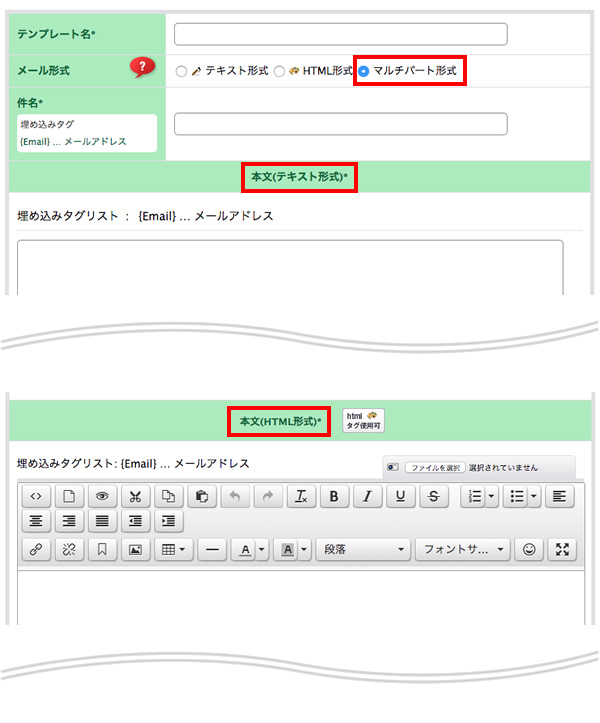Screen dimensions: 600x723
Task: Increase the indent
Action: (169, 521)
